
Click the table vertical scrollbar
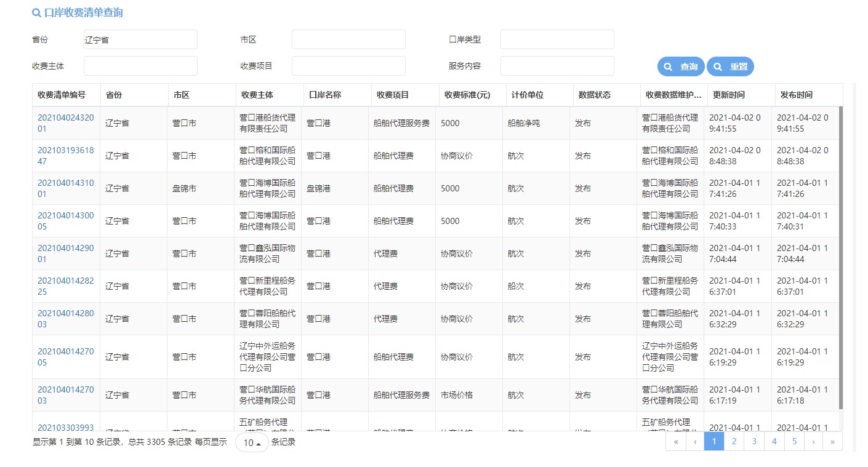coord(841,258)
